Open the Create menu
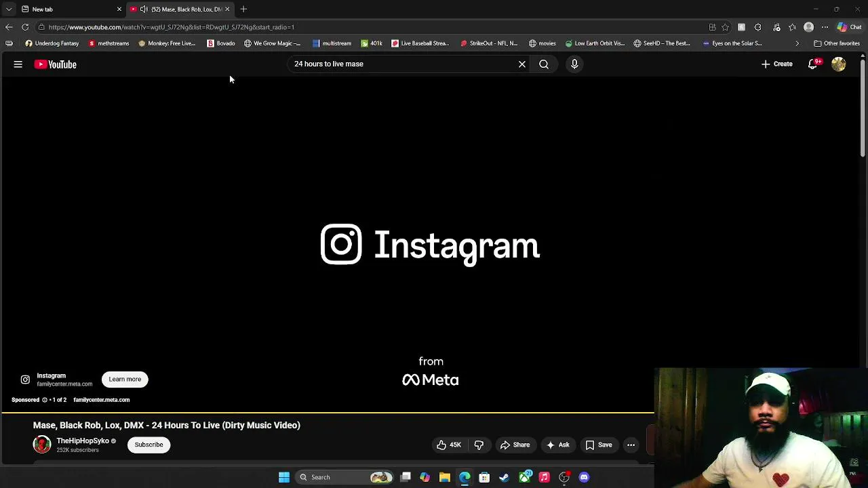The image size is (868, 488). coord(777,64)
